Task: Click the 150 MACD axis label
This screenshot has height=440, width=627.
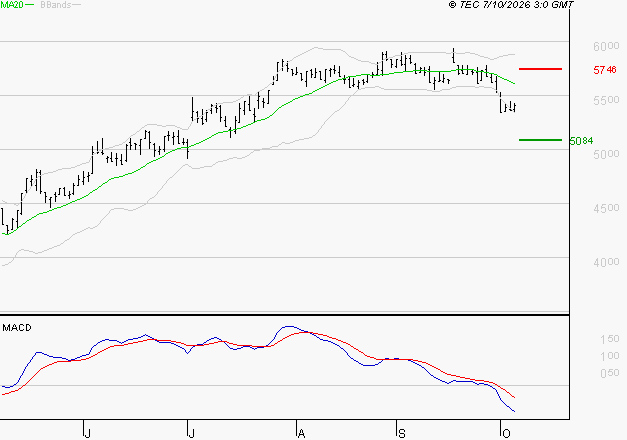Action: point(610,339)
